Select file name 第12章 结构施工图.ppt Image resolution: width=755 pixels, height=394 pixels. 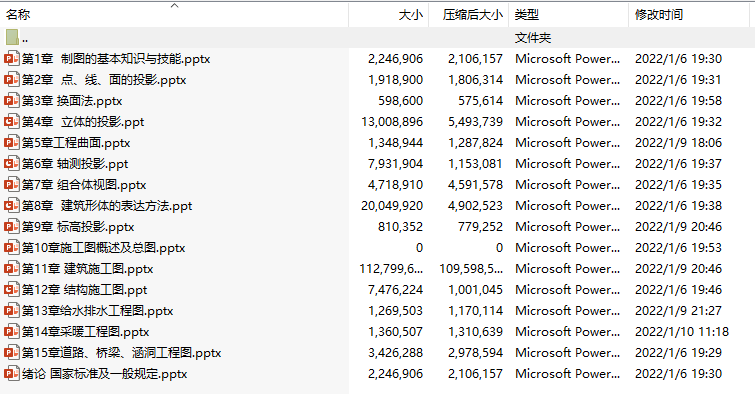[85, 289]
